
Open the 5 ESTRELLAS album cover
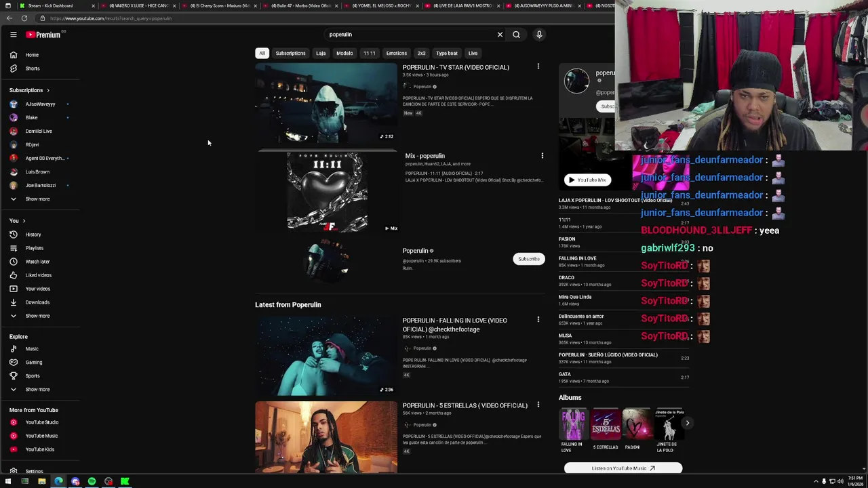click(x=606, y=425)
